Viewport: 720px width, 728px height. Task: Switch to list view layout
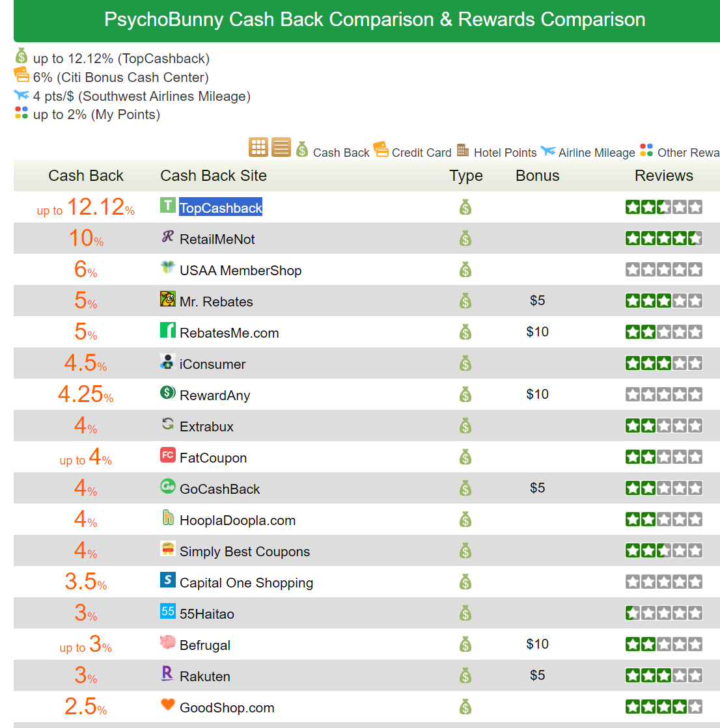pyautogui.click(x=281, y=148)
